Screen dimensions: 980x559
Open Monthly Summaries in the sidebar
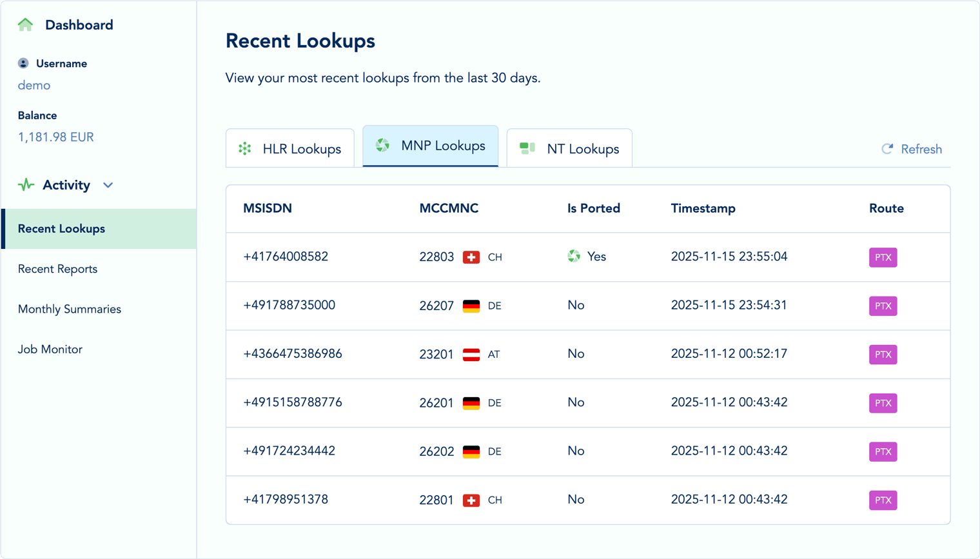click(x=68, y=309)
